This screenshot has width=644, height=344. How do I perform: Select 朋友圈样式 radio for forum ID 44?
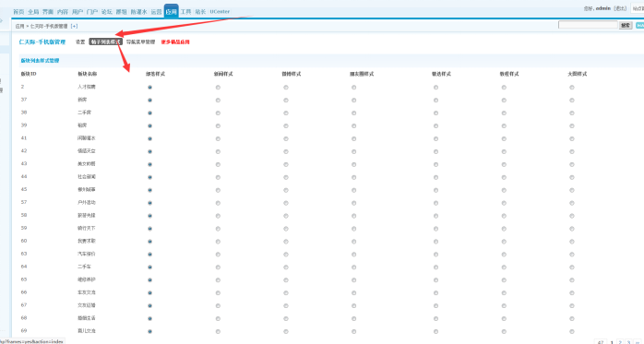point(353,177)
